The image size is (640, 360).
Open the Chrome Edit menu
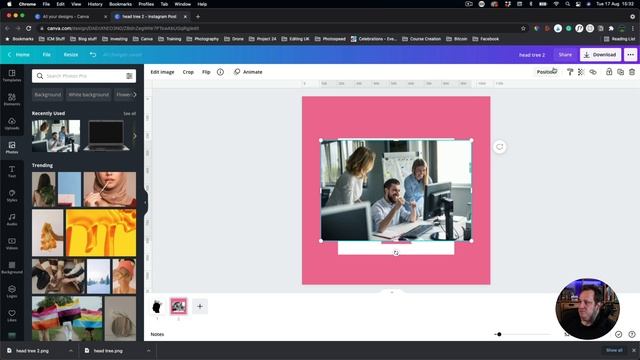(60, 4)
